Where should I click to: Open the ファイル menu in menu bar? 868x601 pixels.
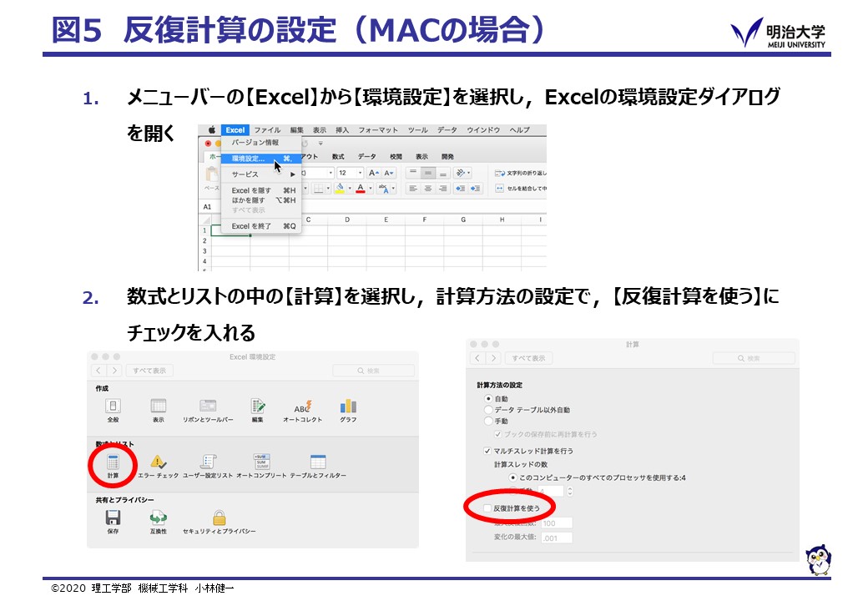267,130
